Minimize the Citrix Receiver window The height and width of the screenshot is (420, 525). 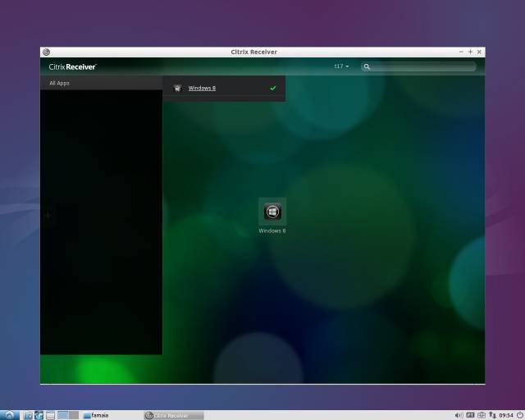461,52
